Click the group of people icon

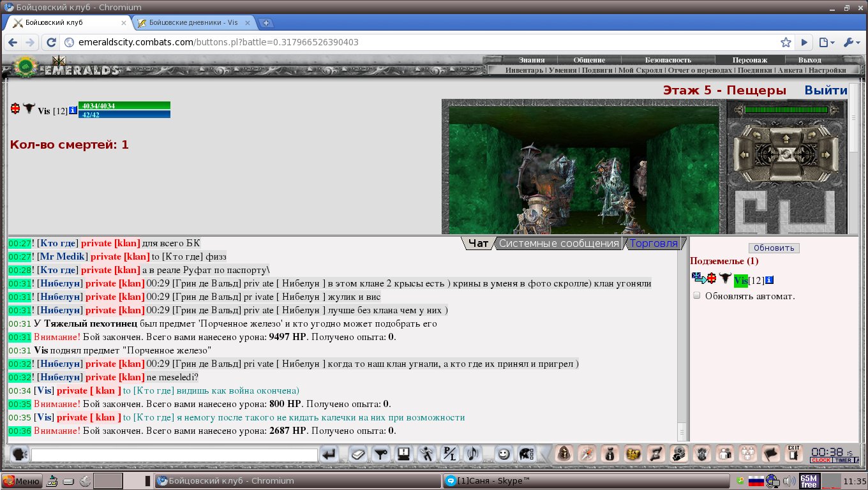tap(748, 454)
